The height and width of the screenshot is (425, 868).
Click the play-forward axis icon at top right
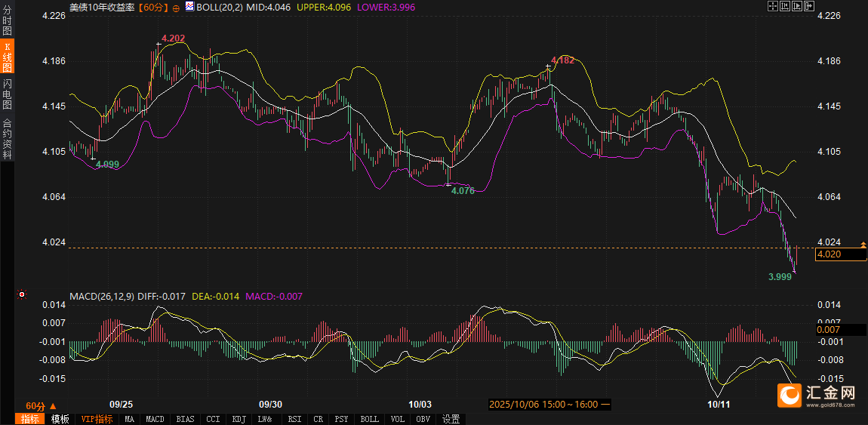(797, 6)
